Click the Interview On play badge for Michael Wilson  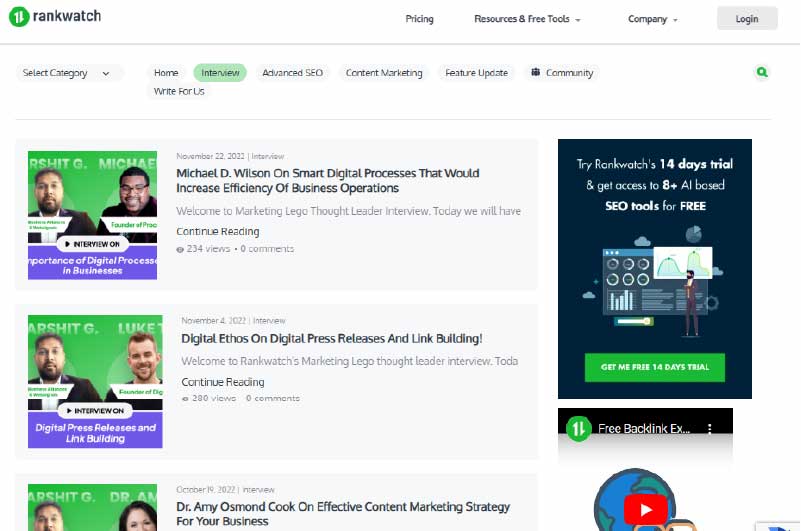pyautogui.click(x=92, y=244)
